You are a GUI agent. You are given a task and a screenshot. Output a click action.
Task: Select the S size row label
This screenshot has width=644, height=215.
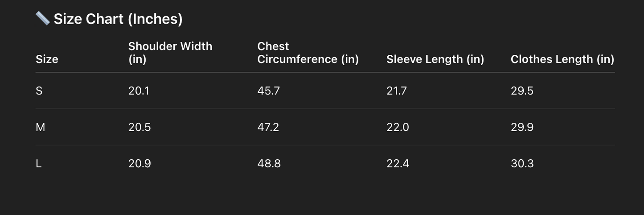39,91
